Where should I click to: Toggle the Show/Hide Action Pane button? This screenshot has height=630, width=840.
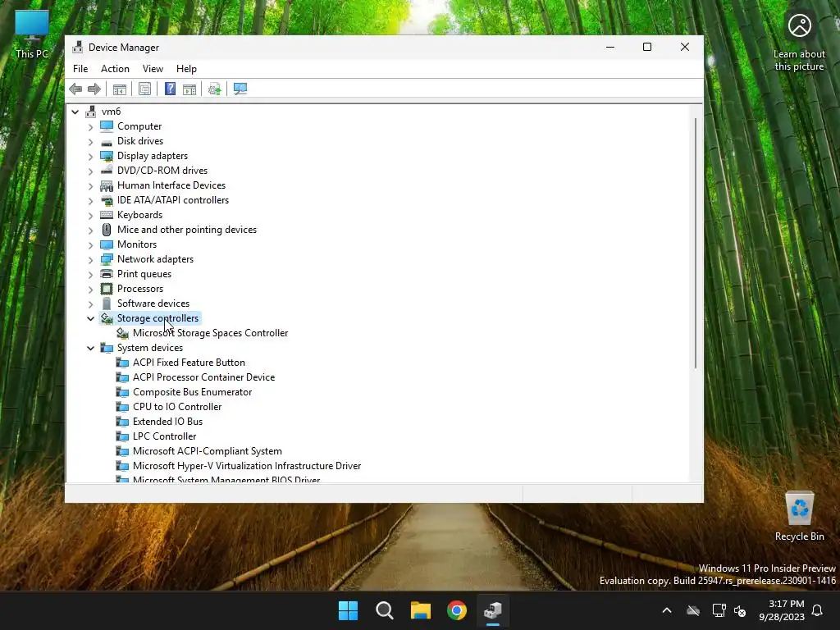(x=189, y=89)
